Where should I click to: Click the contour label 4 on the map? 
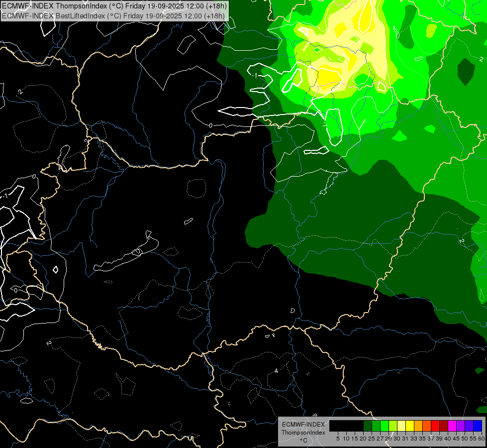click(x=276, y=371)
